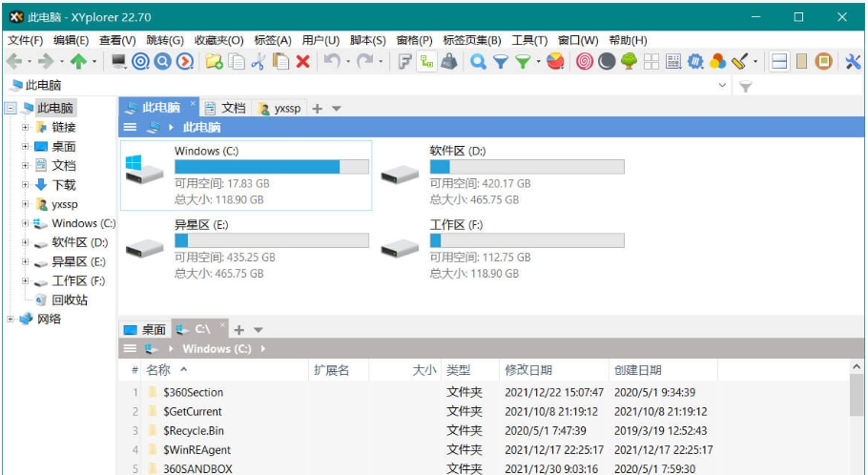Image resolution: width=868 pixels, height=475 pixels.
Task: Click 软件区 (D:) capacity bar
Action: (527, 167)
